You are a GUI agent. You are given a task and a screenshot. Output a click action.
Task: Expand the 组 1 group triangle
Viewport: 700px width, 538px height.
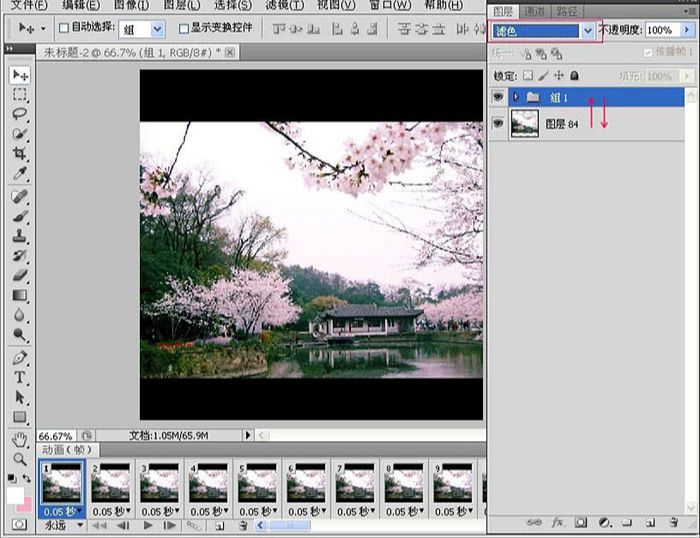click(516, 96)
